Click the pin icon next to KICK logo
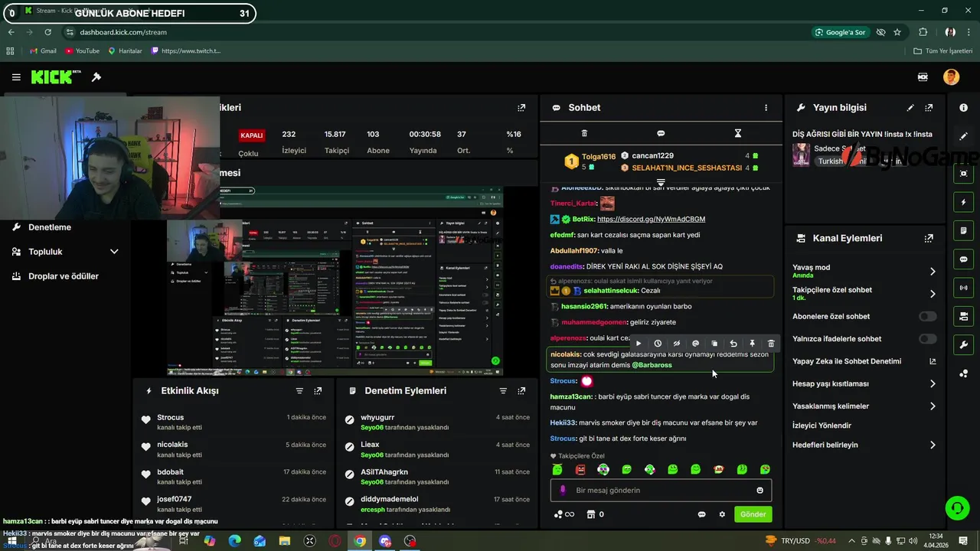This screenshot has height=551, width=980. click(x=96, y=77)
